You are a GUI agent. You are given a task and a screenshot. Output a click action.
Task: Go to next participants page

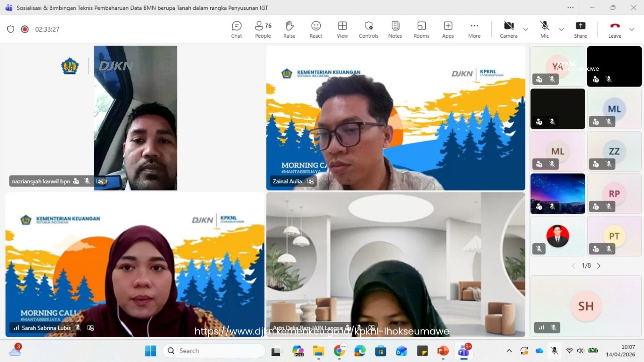coord(599,266)
